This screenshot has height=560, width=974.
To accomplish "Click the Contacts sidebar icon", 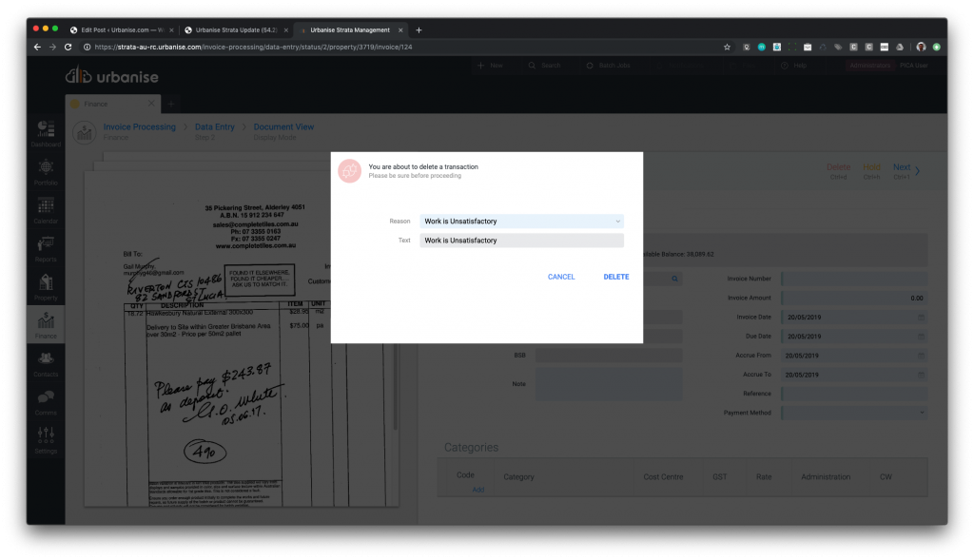I will click(x=46, y=362).
